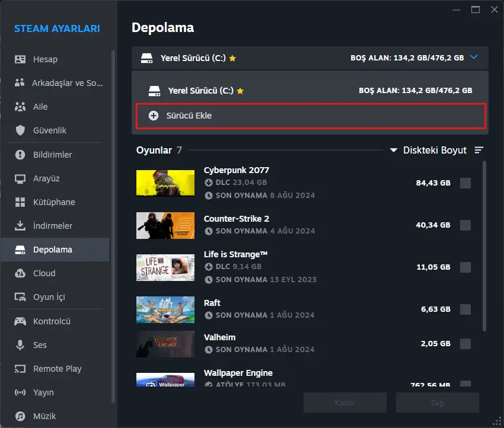Click the Arkadaşlar friends icon in sidebar
This screenshot has width=504, height=428.
tap(20, 82)
